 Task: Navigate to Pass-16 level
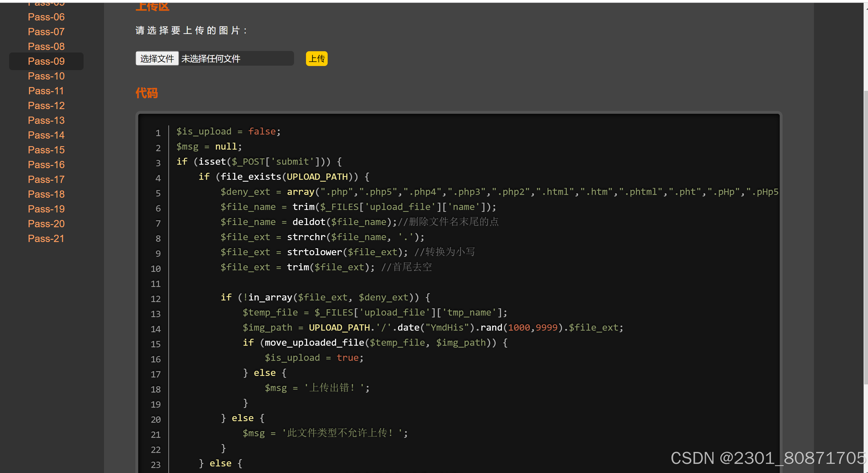(x=46, y=165)
